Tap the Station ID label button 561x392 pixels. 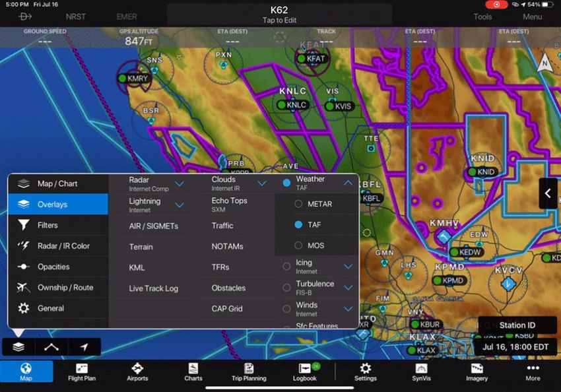[517, 325]
